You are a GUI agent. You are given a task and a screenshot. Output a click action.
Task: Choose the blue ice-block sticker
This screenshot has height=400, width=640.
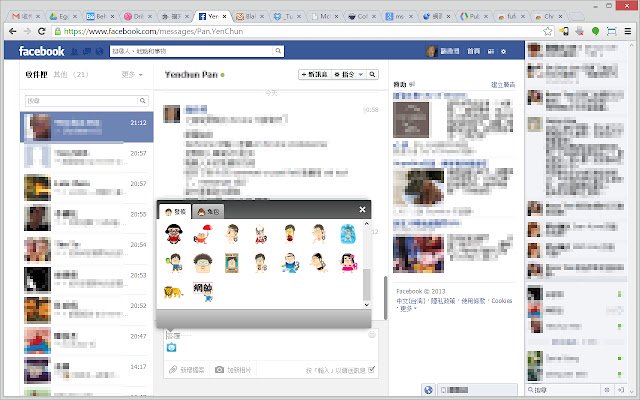tap(348, 234)
